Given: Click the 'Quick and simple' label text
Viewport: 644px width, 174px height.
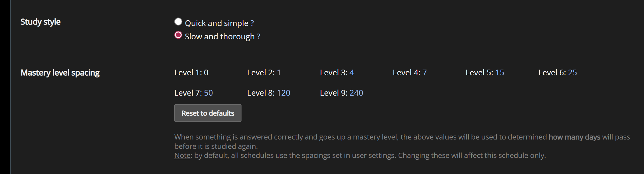Looking at the screenshot, I should point(216,23).
